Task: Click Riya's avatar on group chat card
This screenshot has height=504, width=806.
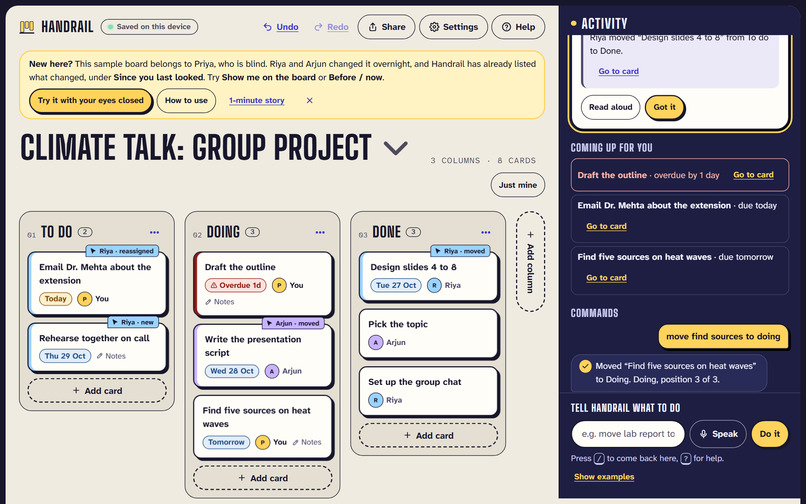Action: [376, 400]
